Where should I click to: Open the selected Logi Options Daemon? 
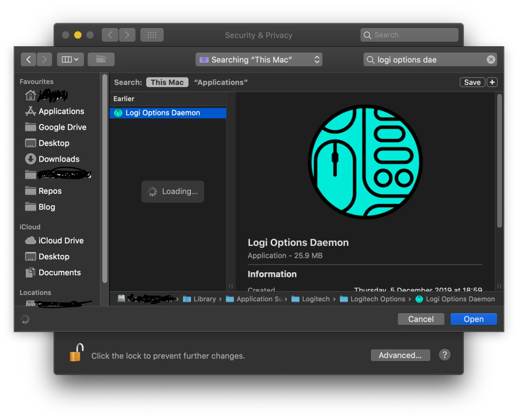474,319
